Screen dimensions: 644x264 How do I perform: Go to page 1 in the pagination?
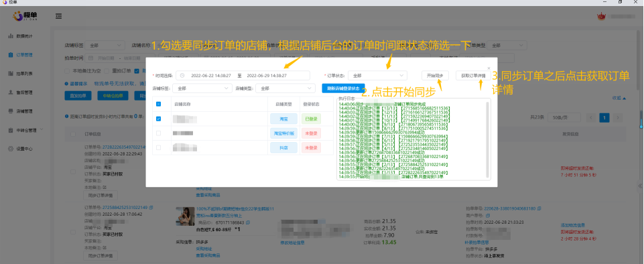pos(604,118)
